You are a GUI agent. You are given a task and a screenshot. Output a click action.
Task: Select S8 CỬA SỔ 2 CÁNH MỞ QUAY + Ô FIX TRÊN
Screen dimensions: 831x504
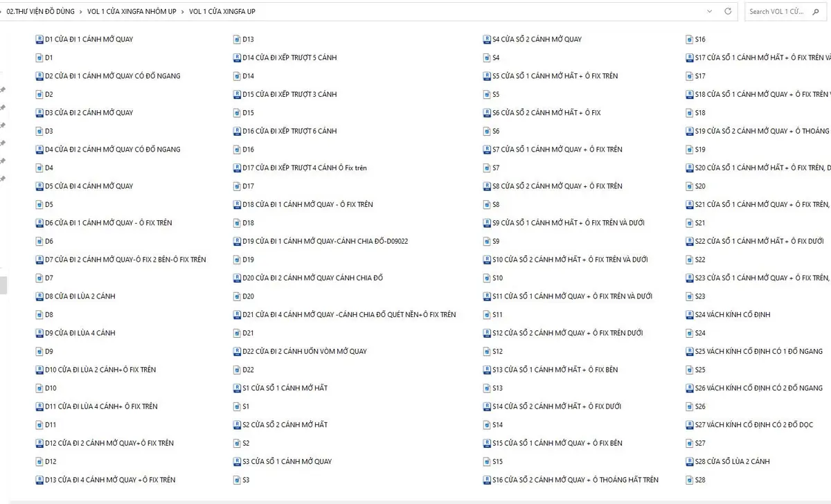pos(553,186)
